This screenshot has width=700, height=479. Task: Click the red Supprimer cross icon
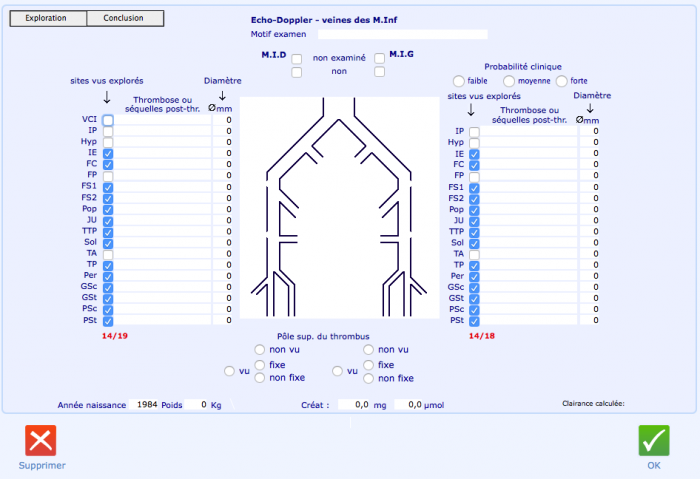tap(41, 441)
